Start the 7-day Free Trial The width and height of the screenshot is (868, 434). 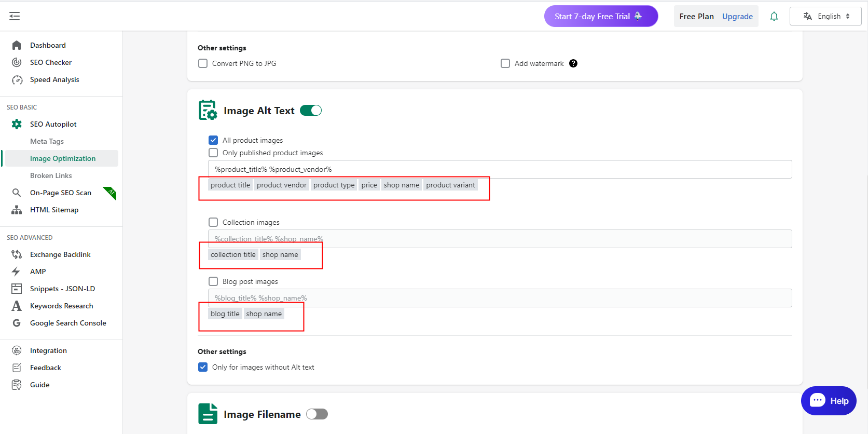coord(601,16)
